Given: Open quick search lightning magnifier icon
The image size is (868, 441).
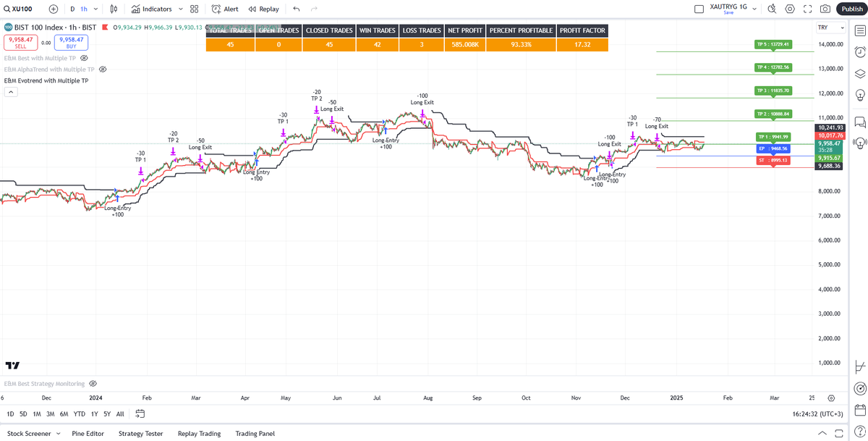Looking at the screenshot, I should pos(772,9).
